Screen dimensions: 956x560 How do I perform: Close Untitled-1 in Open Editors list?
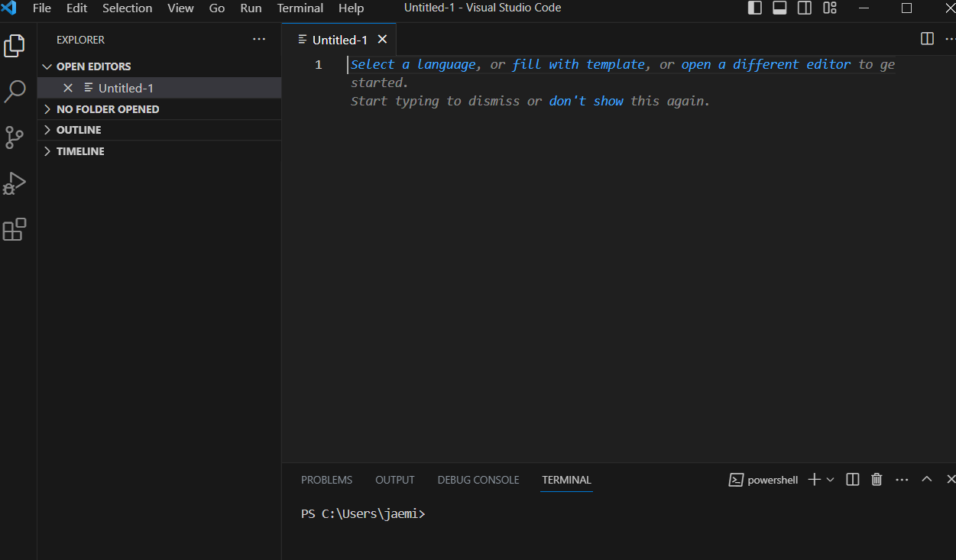[x=68, y=88]
